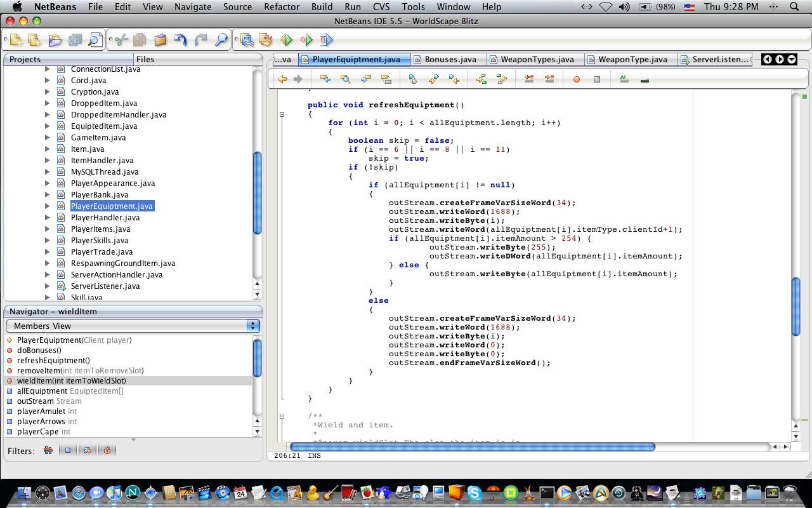The width and height of the screenshot is (812, 508).
Task: Click the editor Back arrow icon
Action: click(x=282, y=79)
